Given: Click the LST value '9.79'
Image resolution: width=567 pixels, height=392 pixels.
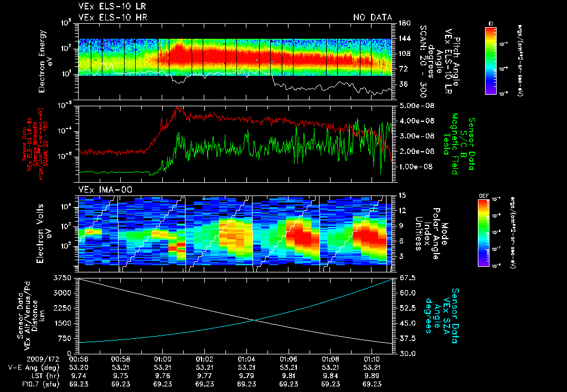Looking at the screenshot, I should (x=246, y=376).
